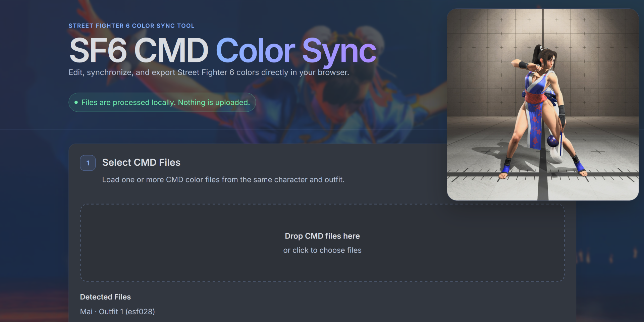Click the 'Select CMD Files' heading
The image size is (644, 322).
[x=141, y=162]
